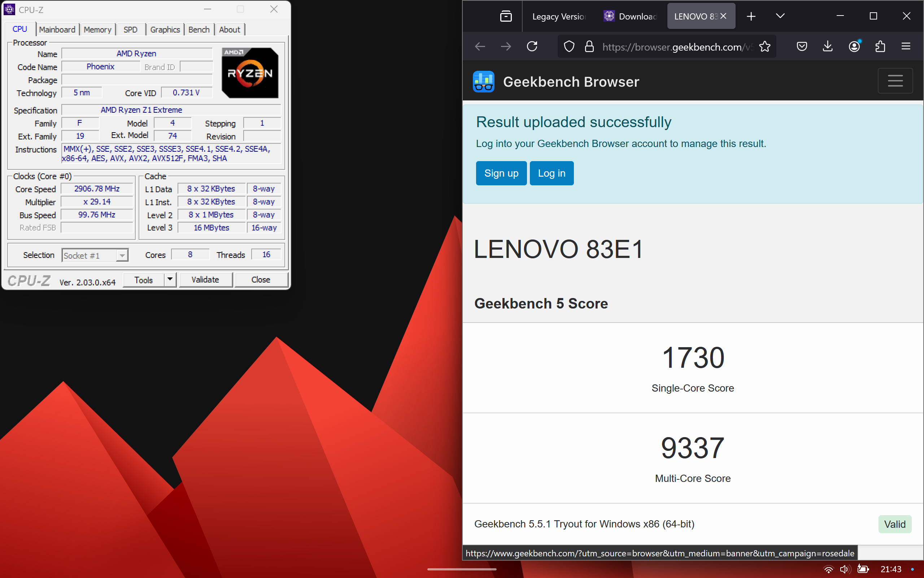This screenshot has height=578, width=924.
Task: Click the single-core score 1730
Action: click(x=693, y=357)
